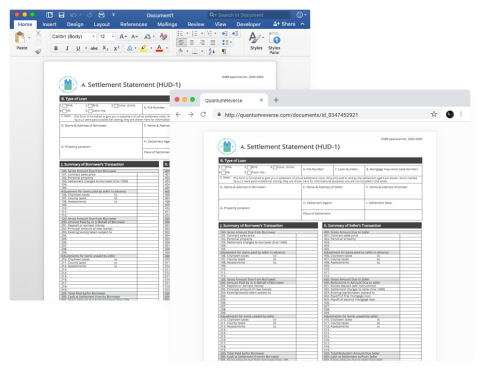Click the Numbering list icon

pos(195,33)
